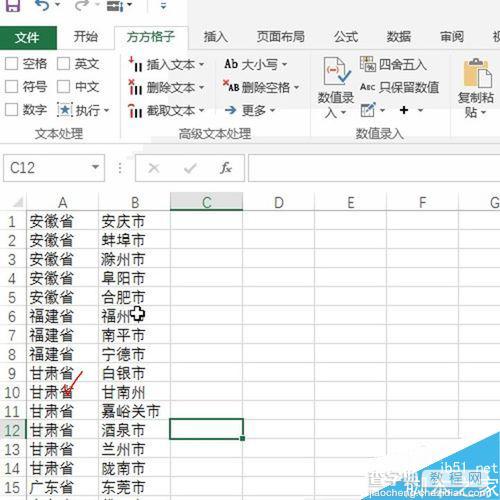This screenshot has height=500, width=500.
Task: Open the Customize Quick Access Toolbar arrow
Action: pyautogui.click(x=163, y=5)
